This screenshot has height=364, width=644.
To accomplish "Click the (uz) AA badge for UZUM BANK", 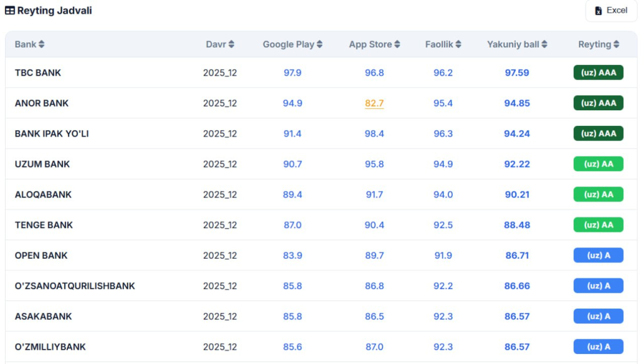I will 598,164.
